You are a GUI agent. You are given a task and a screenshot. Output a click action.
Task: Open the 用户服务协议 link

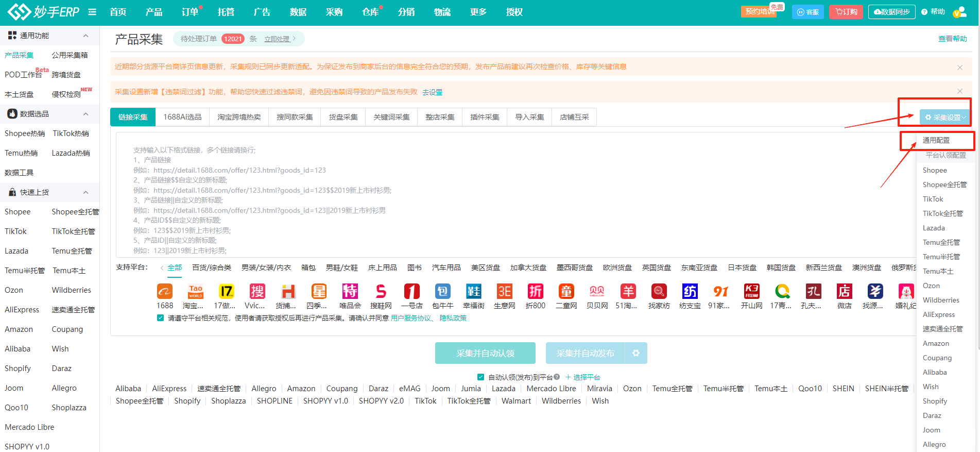410,318
